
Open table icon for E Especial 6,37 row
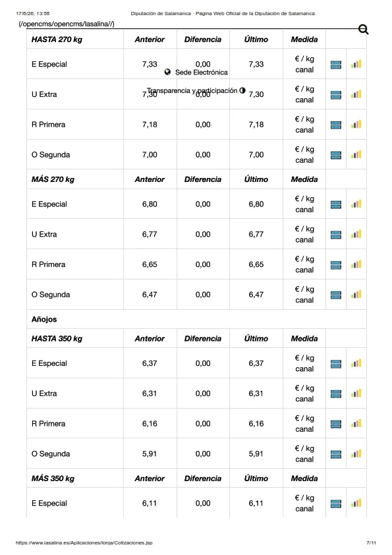336,364
